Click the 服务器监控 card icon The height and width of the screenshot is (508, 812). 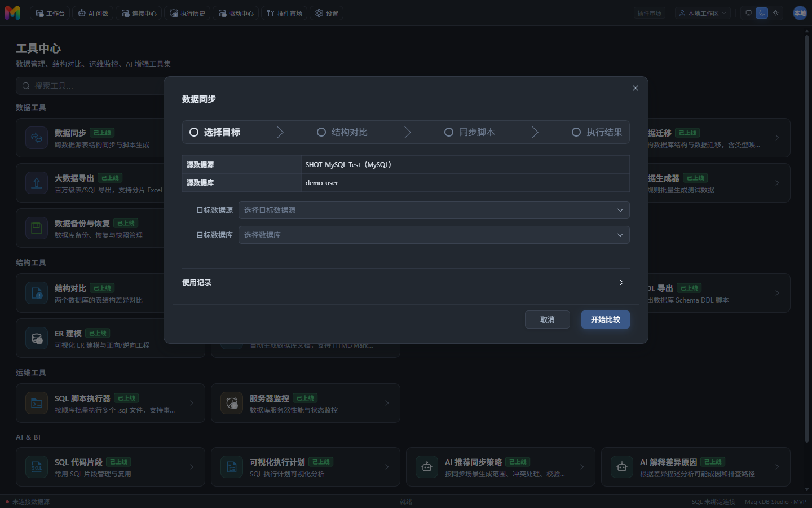232,403
